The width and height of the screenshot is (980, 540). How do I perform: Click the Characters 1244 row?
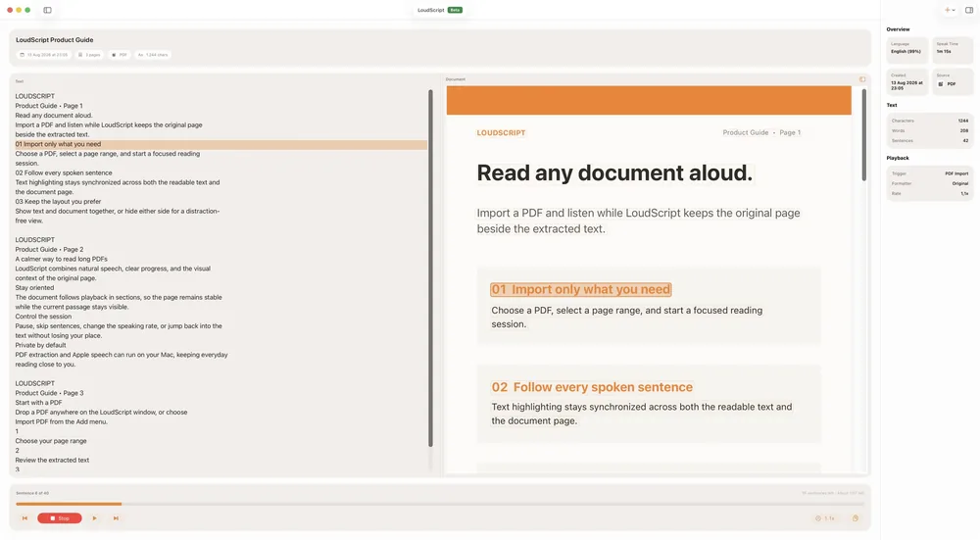point(929,121)
